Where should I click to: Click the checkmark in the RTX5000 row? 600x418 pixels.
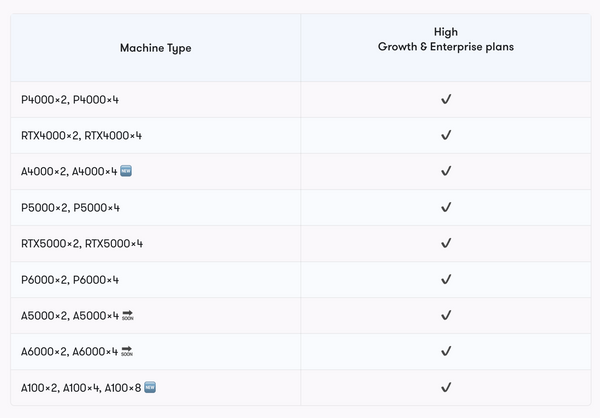point(446,243)
